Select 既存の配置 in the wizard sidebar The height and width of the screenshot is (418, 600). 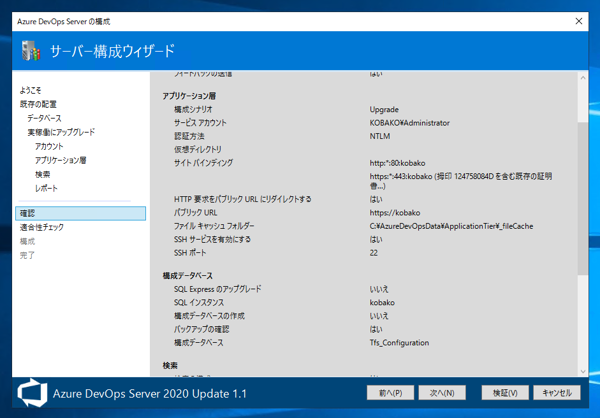click(x=38, y=104)
